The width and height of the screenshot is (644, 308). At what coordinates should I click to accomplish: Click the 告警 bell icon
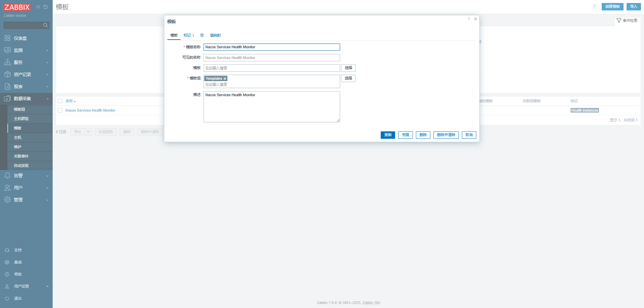click(7, 176)
